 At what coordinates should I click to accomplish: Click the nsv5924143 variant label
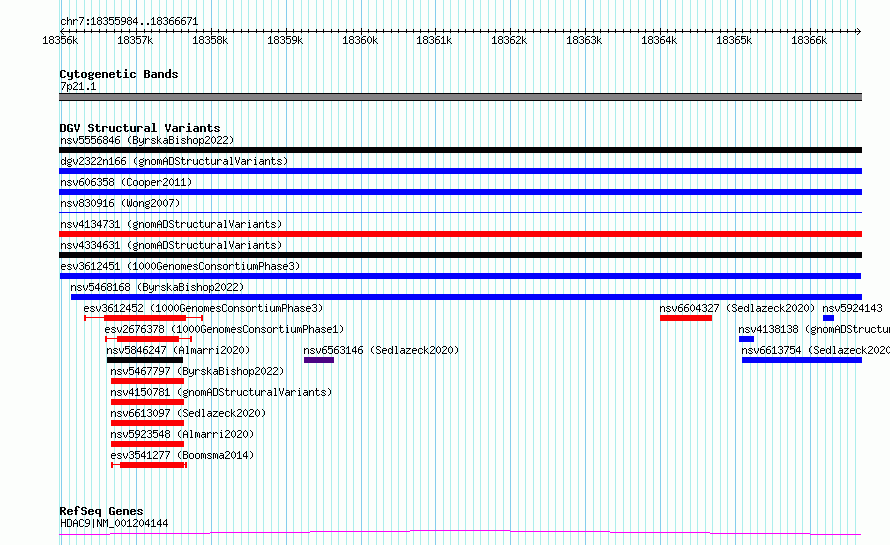[853, 308]
